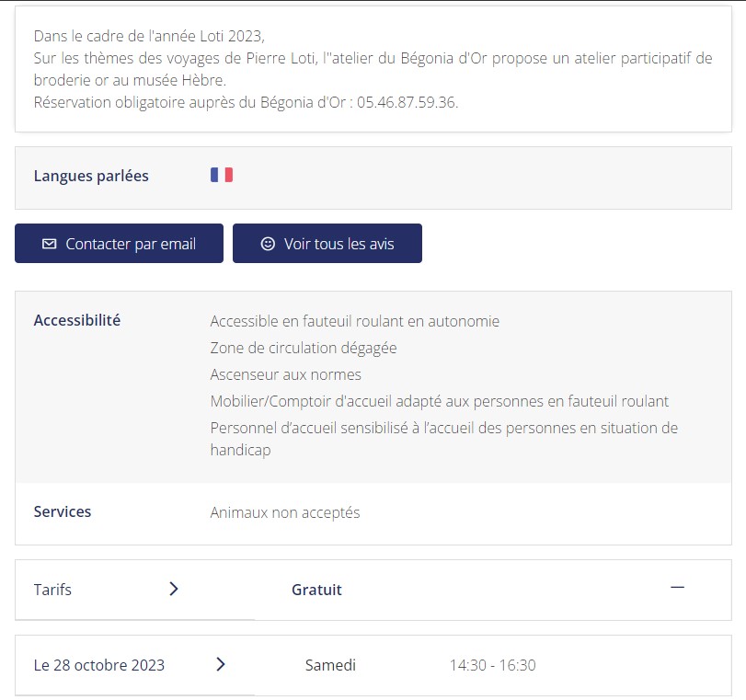Click the 14:30 - 16:30 time slot
The width and height of the screenshot is (746, 700).
pyautogui.click(x=492, y=665)
